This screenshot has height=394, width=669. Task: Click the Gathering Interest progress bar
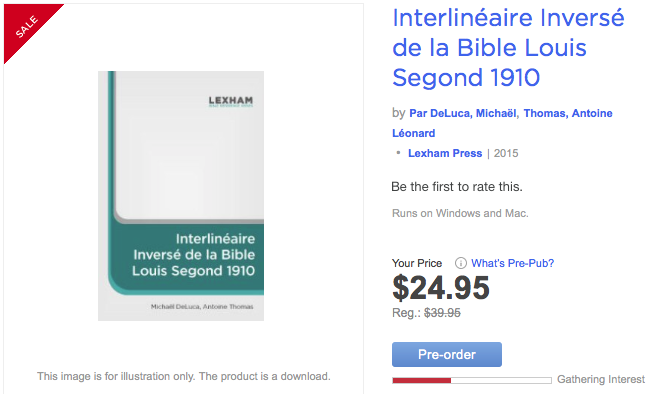tap(472, 380)
